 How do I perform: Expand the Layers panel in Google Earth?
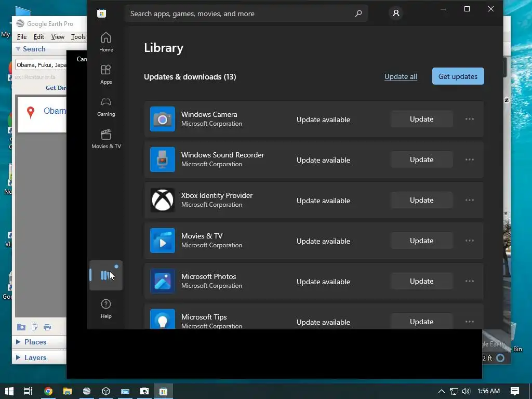18,357
